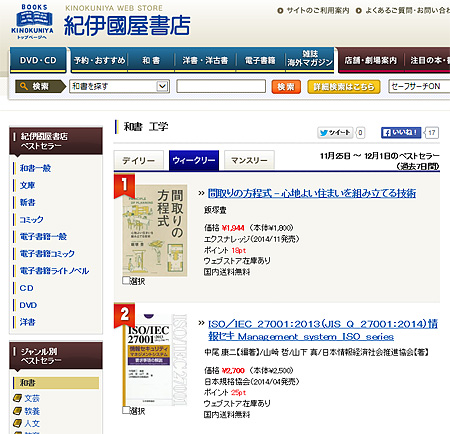
Task: Open the 人文 genre link
Action: tap(32, 424)
